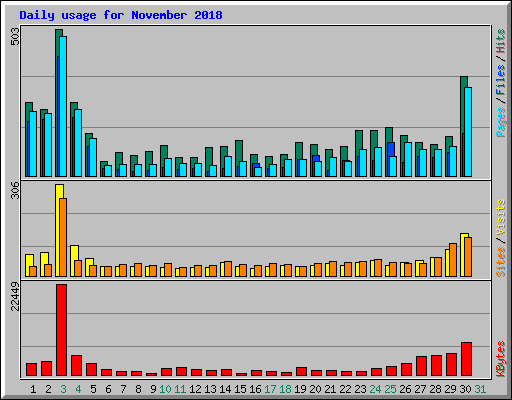Click day 7 on the x-axis
This screenshot has width=512, height=400.
123,389
